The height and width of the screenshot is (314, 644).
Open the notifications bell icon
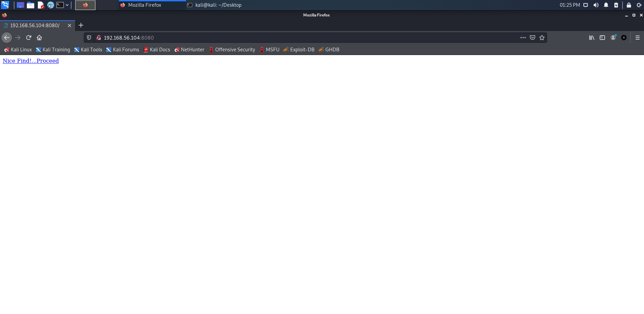click(606, 5)
